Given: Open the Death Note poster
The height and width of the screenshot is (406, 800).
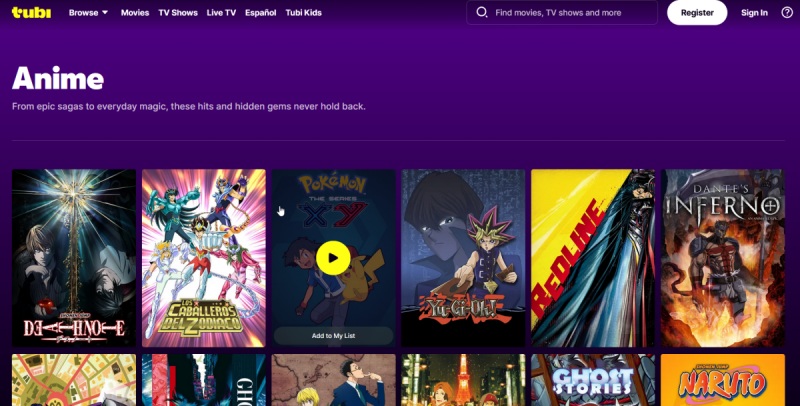Looking at the screenshot, I should pos(74,258).
